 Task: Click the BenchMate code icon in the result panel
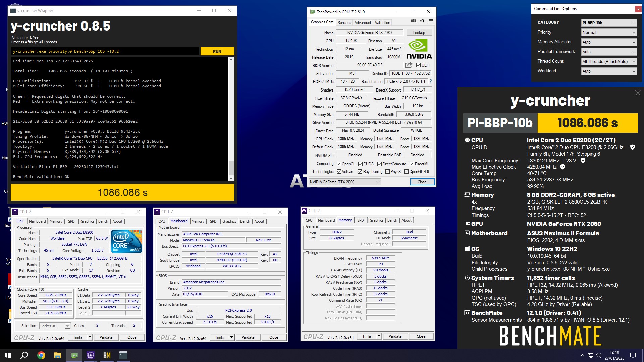point(467,313)
